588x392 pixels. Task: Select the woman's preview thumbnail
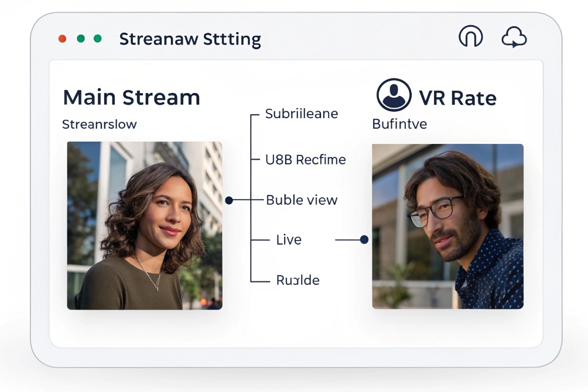[x=144, y=225]
